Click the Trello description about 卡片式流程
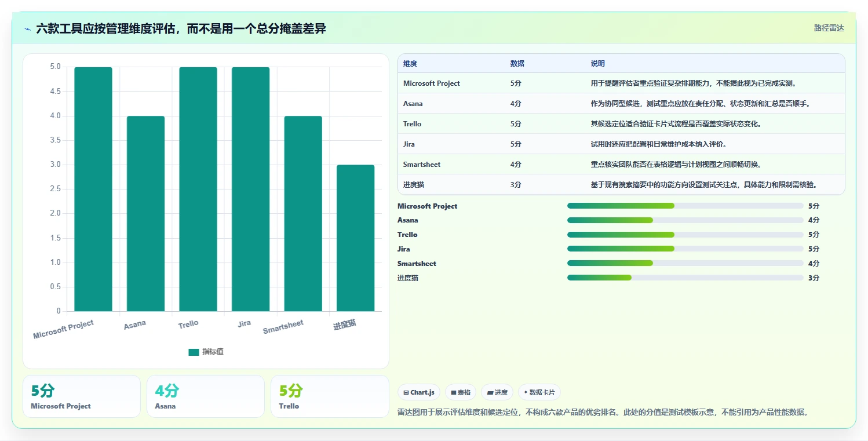The image size is (868, 441). click(x=676, y=124)
